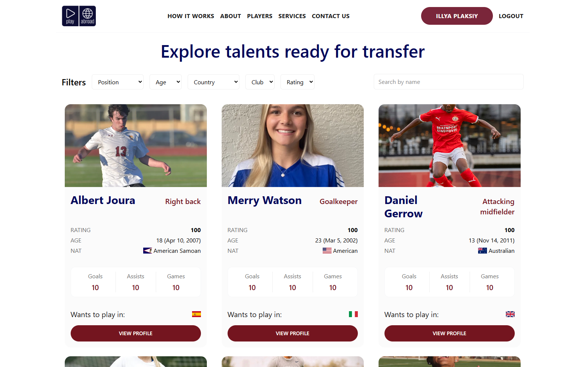Image resolution: width=588 pixels, height=367 pixels.
Task: Click the Logout link
Action: (511, 16)
